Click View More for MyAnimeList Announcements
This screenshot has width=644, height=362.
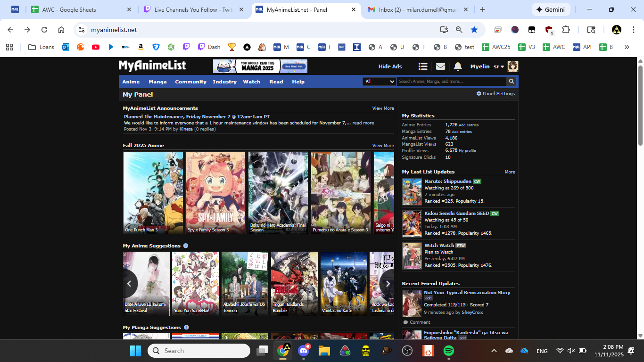(x=383, y=108)
